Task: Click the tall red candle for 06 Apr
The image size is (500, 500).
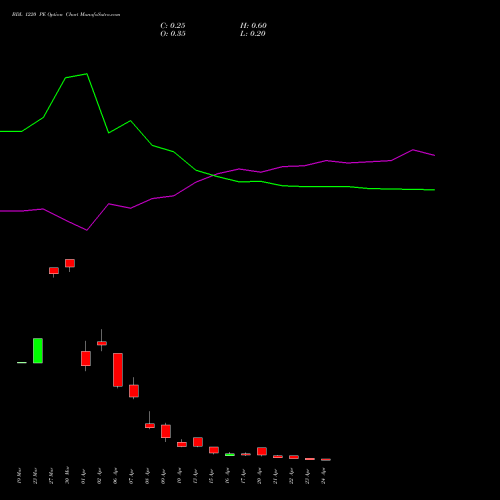Action: 118,370
